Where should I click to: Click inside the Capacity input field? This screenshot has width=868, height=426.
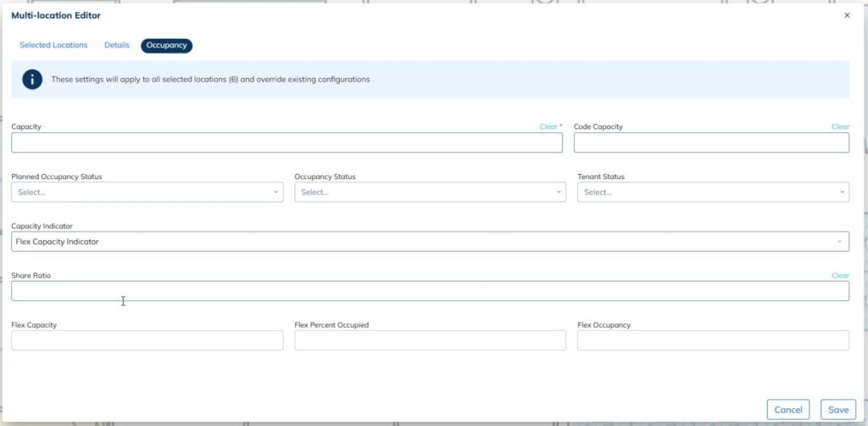(287, 143)
